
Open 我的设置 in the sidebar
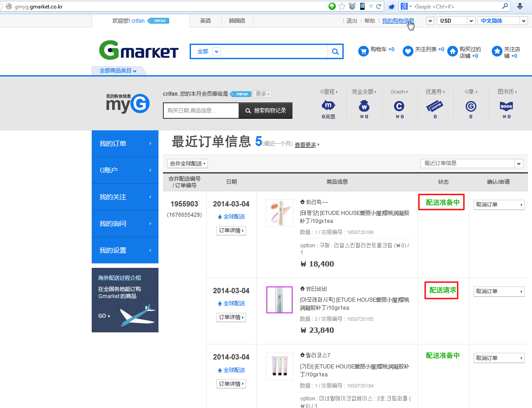[125, 250]
